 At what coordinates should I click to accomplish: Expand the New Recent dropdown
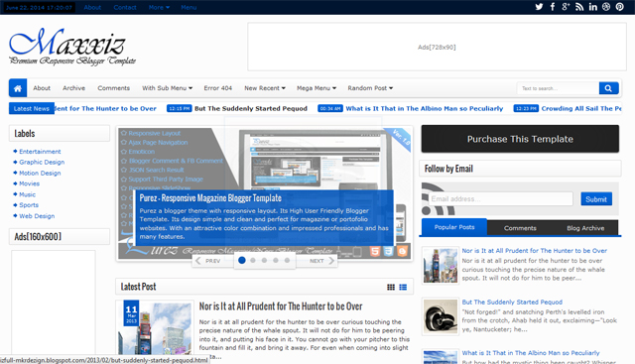[x=265, y=88]
